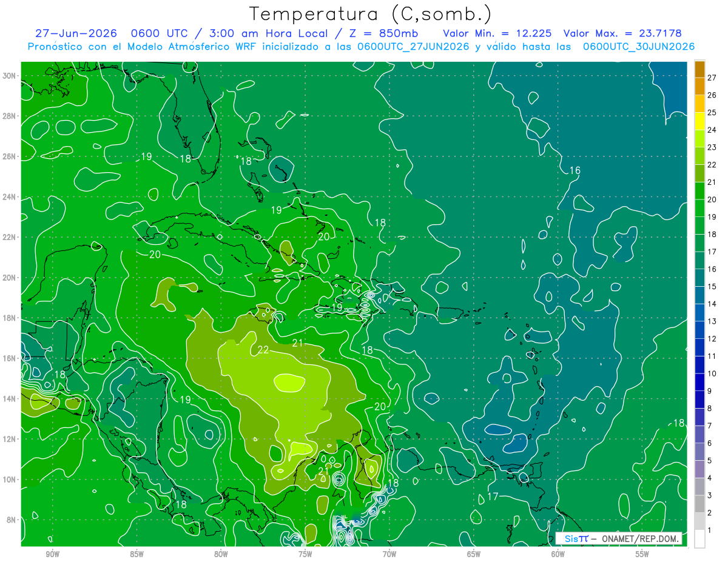The image size is (728, 562).
Task: Click the "SisTT - ONAMET/REP.DOM." credit box
Action: 619,538
